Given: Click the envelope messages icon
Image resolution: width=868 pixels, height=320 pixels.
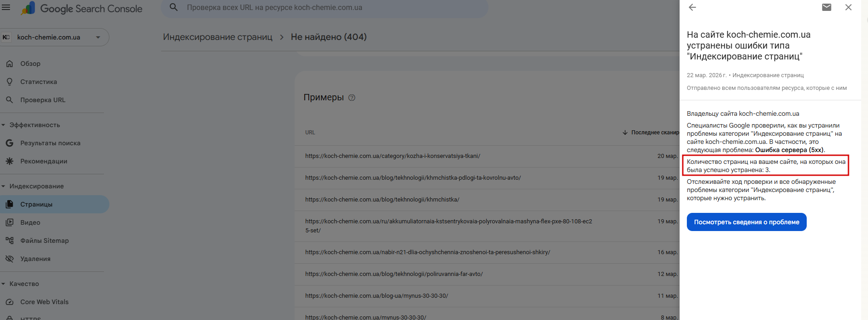Looking at the screenshot, I should 827,7.
